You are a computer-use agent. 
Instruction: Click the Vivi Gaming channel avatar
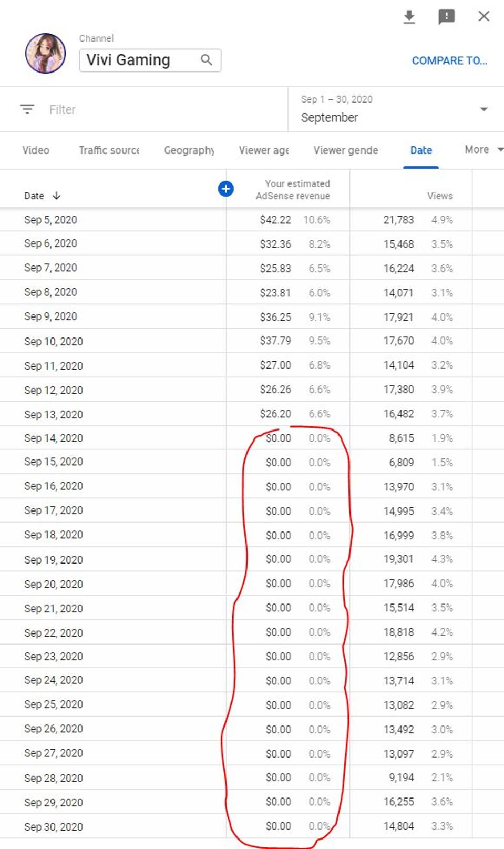click(46, 53)
